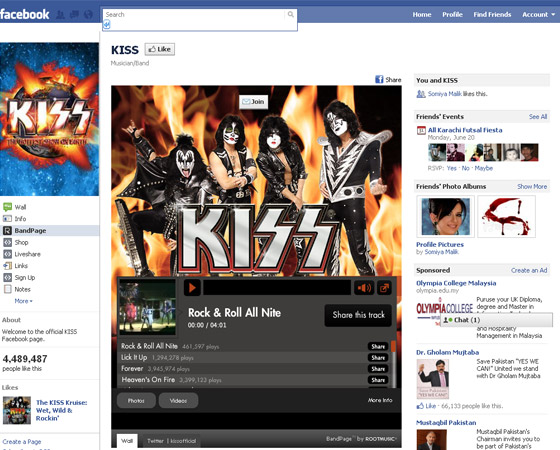Click the Create a Page link
The image size is (560, 450).
[22, 442]
